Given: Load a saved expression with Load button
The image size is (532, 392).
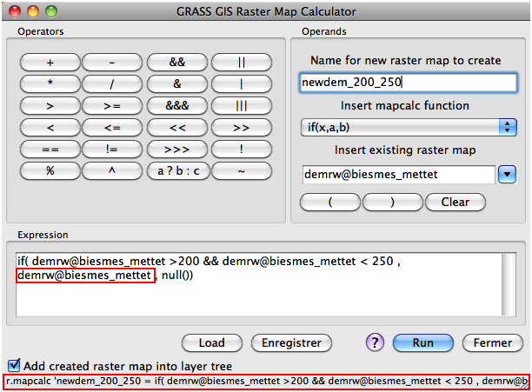Looking at the screenshot, I should tap(211, 342).
